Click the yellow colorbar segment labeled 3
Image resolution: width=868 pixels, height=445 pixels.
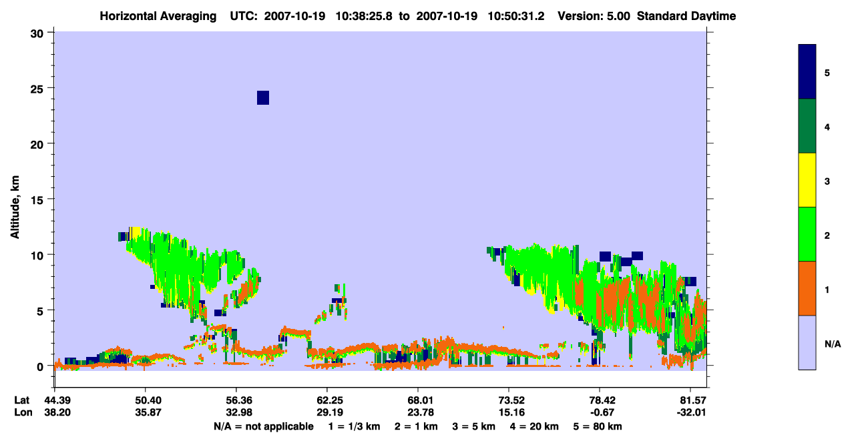pyautogui.click(x=807, y=180)
